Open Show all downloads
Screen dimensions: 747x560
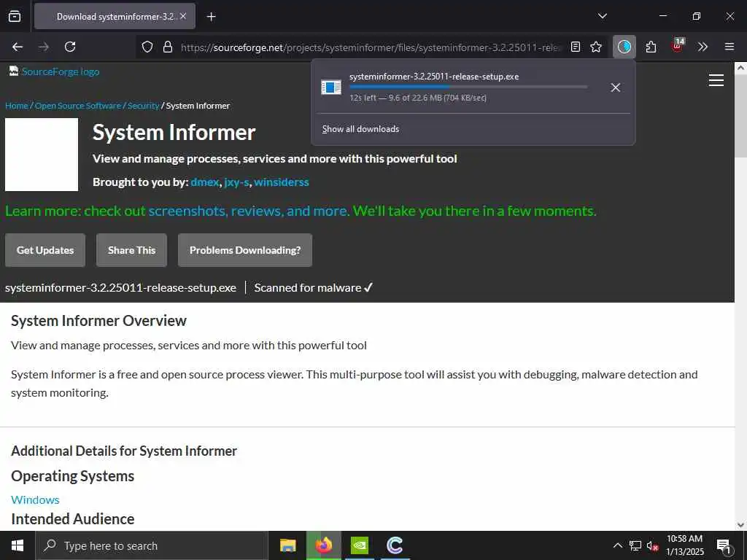click(360, 129)
